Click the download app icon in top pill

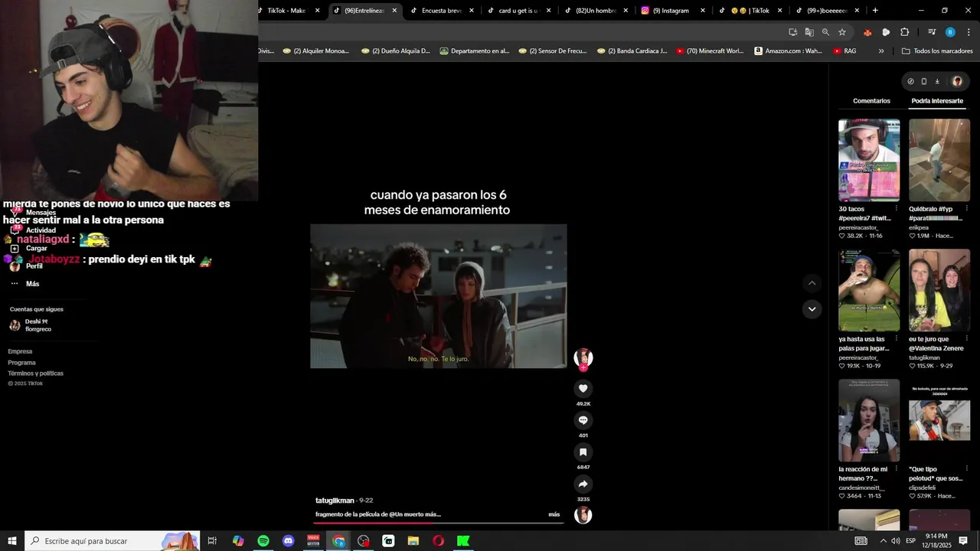937,81
